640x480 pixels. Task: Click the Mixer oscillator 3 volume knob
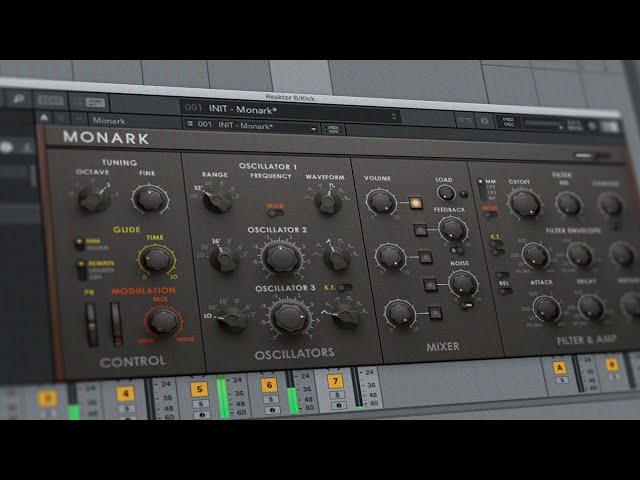[400, 313]
